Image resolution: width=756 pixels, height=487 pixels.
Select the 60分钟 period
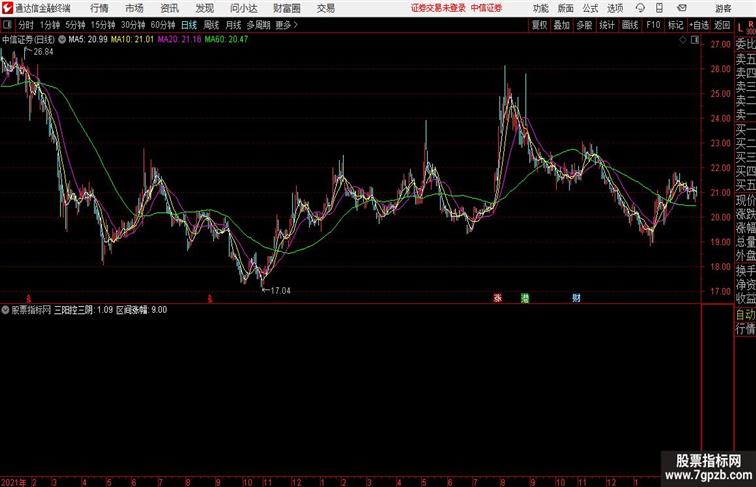coord(163,25)
